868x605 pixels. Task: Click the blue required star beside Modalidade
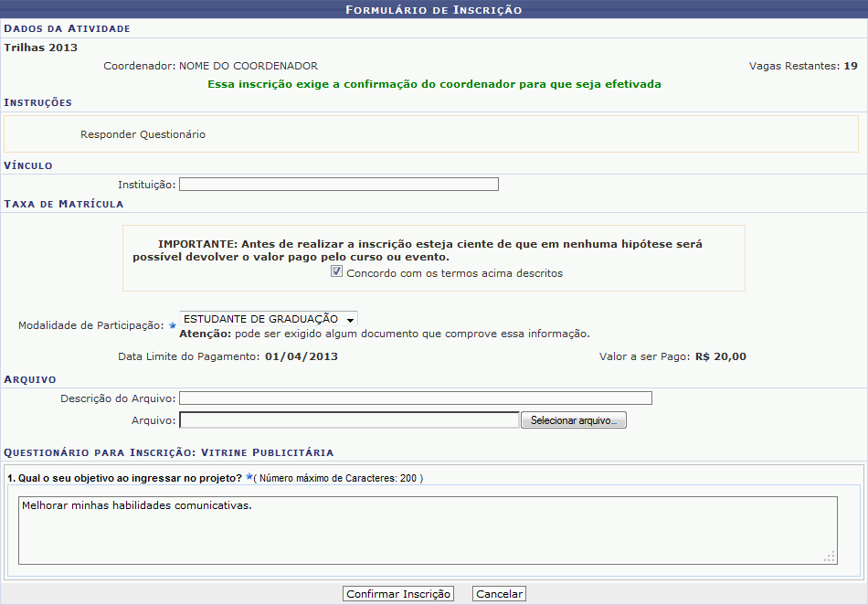[172, 325]
